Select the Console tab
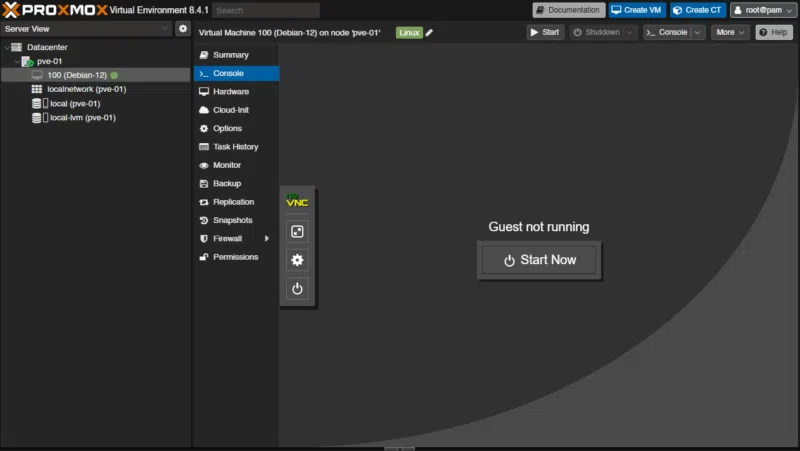The width and height of the screenshot is (800, 451). click(x=236, y=73)
